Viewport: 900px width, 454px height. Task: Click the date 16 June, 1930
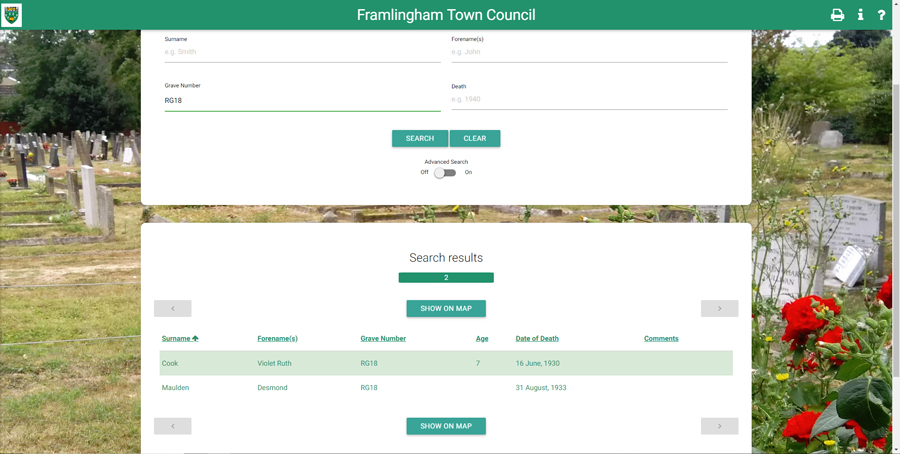(x=537, y=363)
